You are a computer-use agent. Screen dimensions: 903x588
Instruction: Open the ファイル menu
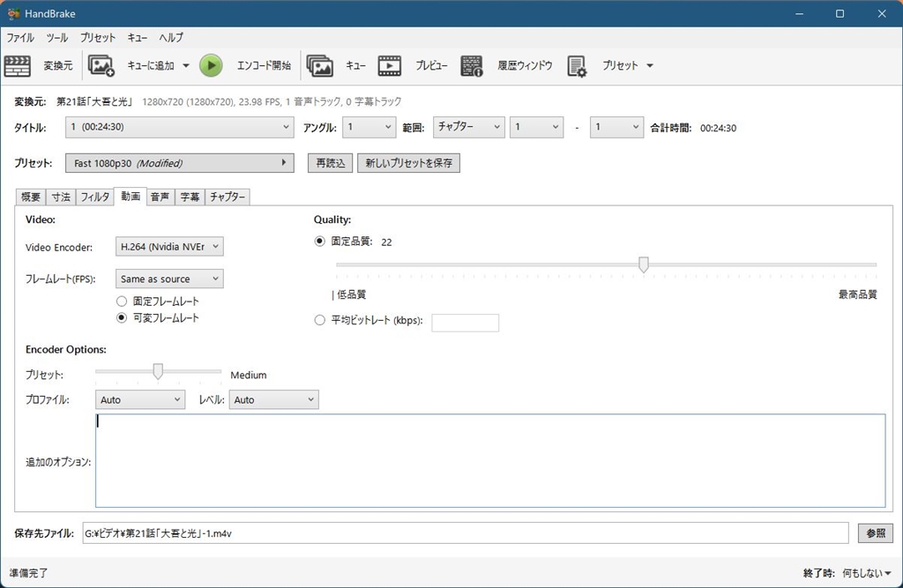[x=20, y=37]
